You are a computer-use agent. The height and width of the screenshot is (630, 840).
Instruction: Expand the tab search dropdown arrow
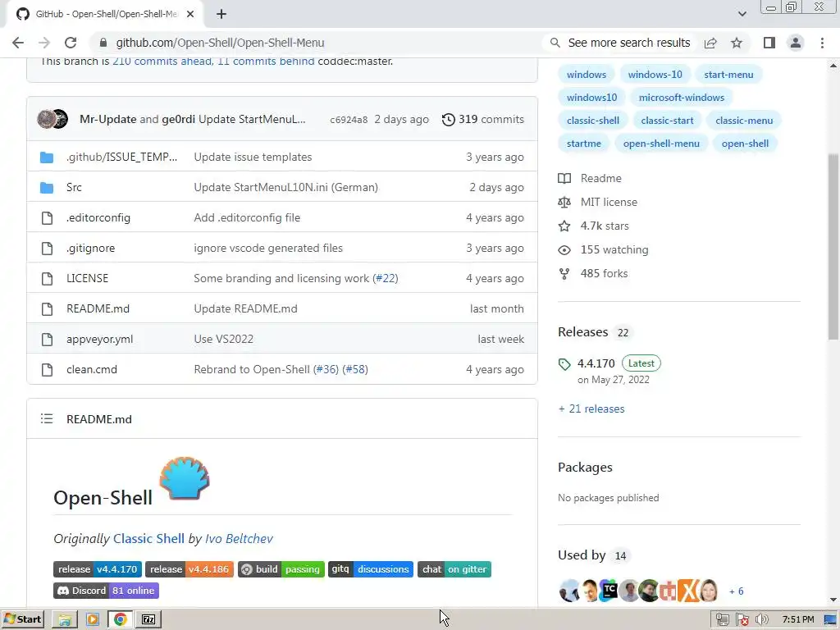742,15
